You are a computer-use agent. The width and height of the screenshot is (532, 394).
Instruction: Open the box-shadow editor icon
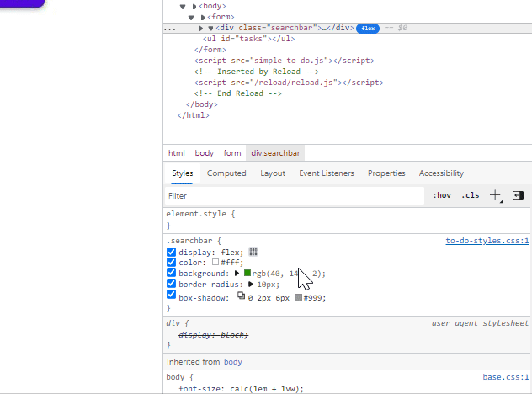coord(241,295)
